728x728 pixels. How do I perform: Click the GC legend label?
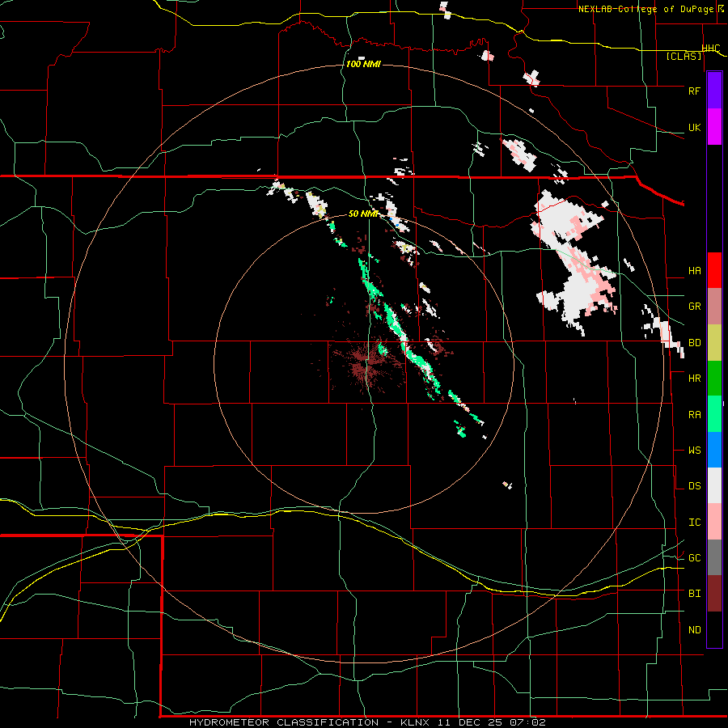point(694,557)
